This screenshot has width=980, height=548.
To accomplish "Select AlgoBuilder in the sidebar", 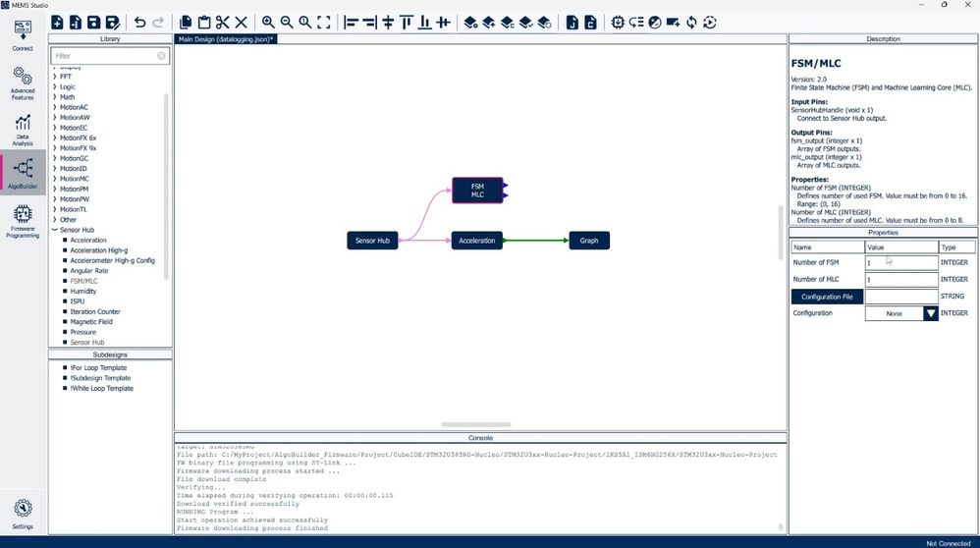I will [23, 173].
